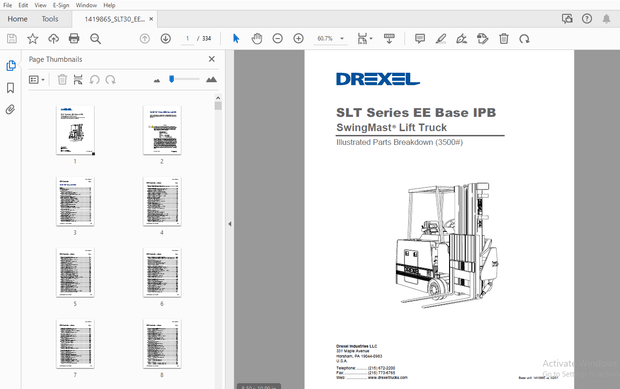Go to the next page arrow
Screen dimensions: 620x389
tap(166, 38)
